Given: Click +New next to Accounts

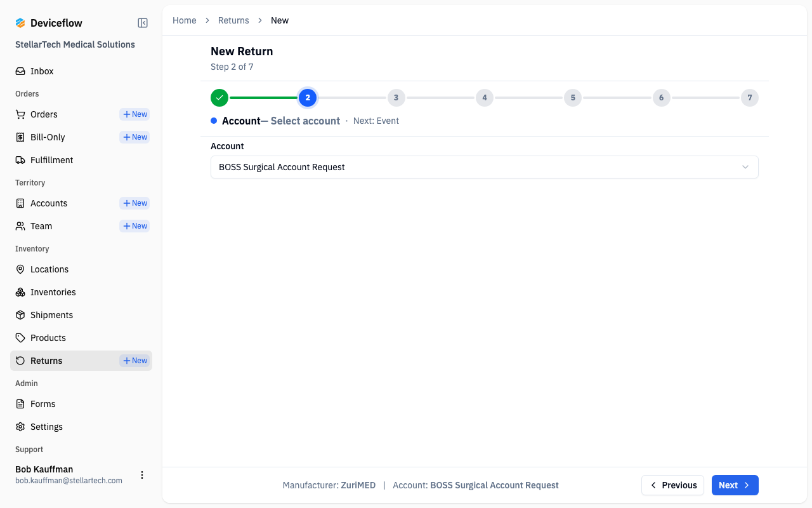Looking at the screenshot, I should (x=134, y=203).
